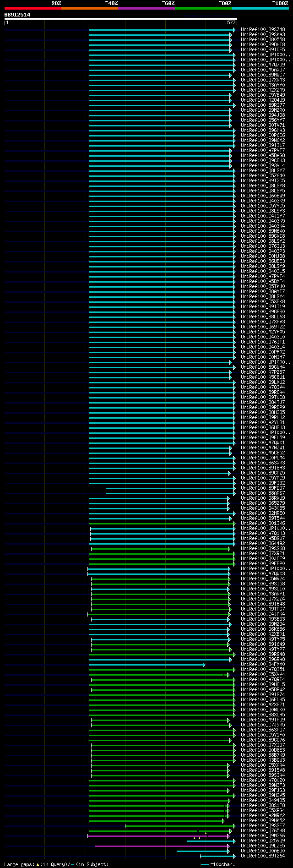Select the query name BB912514

point(17,15)
